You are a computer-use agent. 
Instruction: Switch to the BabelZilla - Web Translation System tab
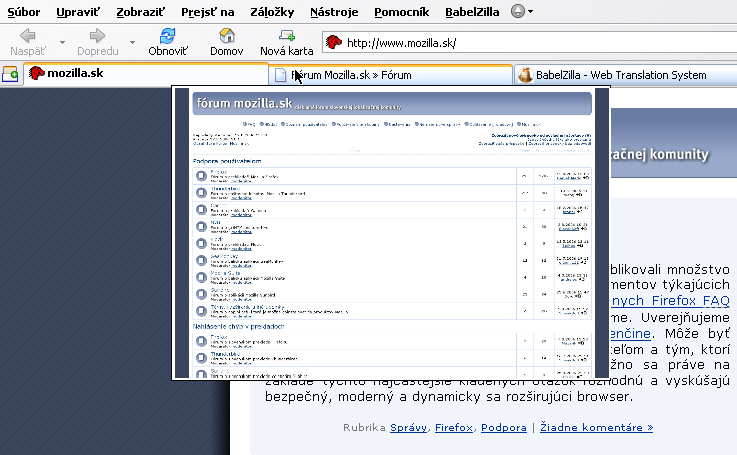point(625,75)
